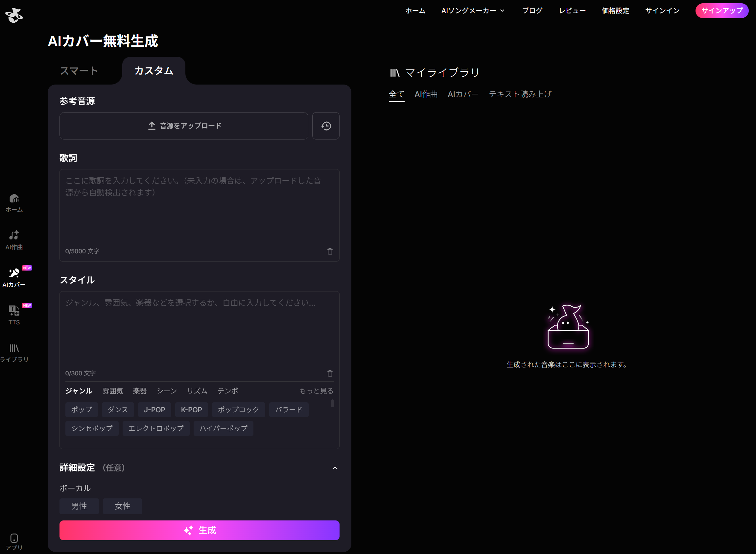
Task: Filter library by AIカバー
Action: [463, 94]
